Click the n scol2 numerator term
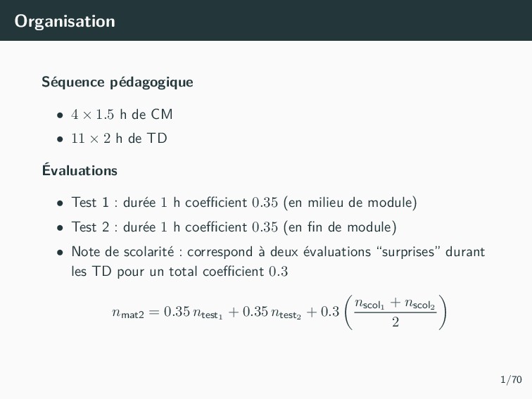Screen dimensions: 532x399 point(419,303)
